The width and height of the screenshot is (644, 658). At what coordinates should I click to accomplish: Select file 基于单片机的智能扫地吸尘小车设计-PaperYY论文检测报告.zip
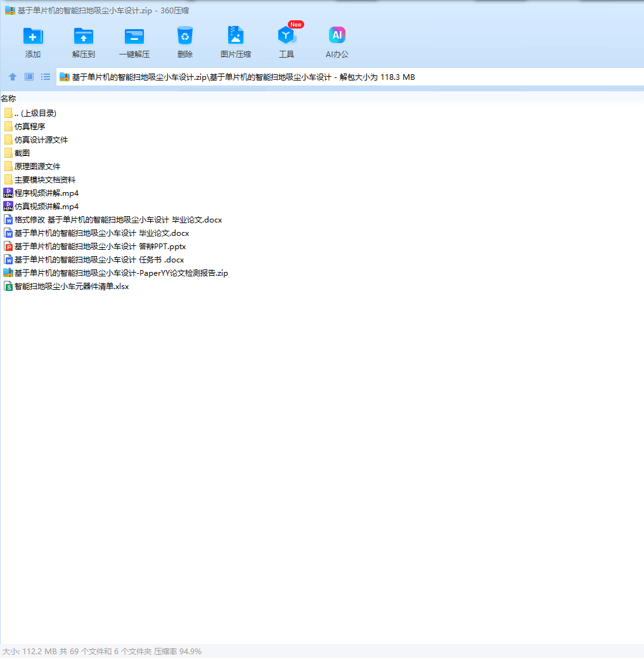[121, 273]
